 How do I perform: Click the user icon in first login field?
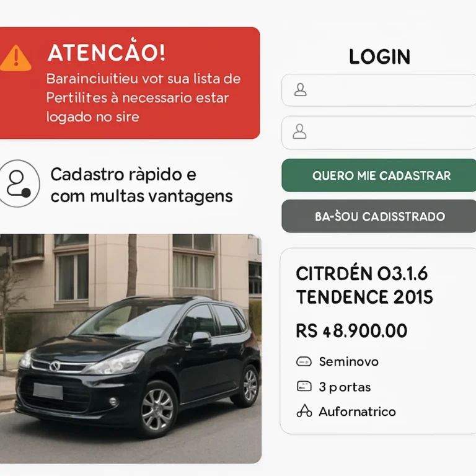(x=300, y=90)
